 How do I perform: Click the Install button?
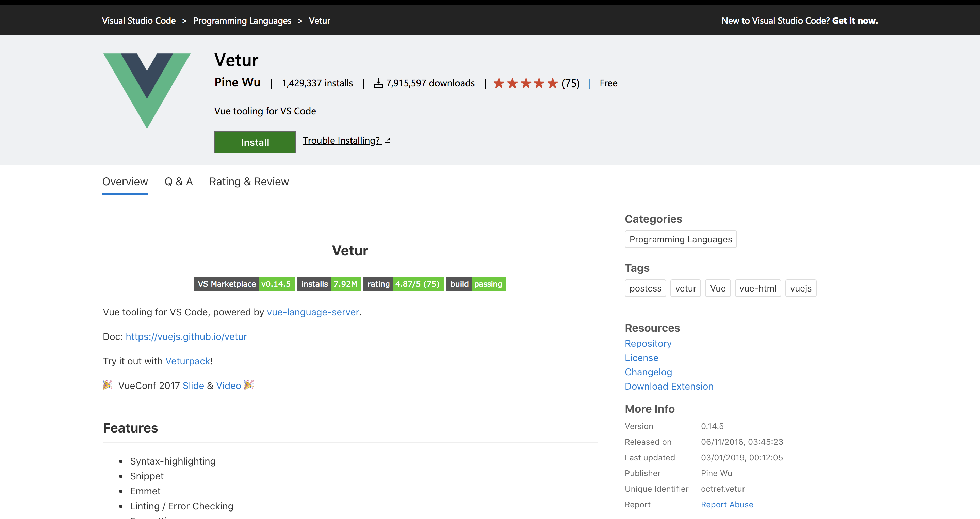pyautogui.click(x=255, y=142)
